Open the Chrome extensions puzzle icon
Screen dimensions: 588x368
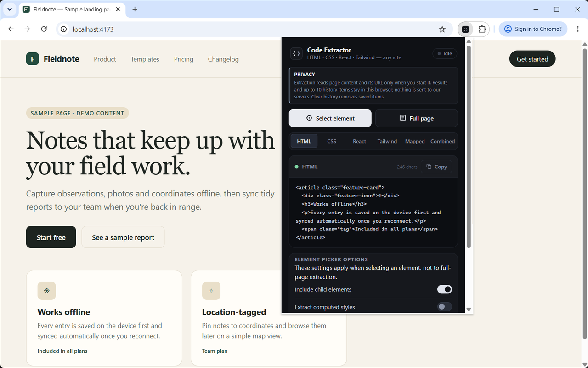click(x=482, y=29)
